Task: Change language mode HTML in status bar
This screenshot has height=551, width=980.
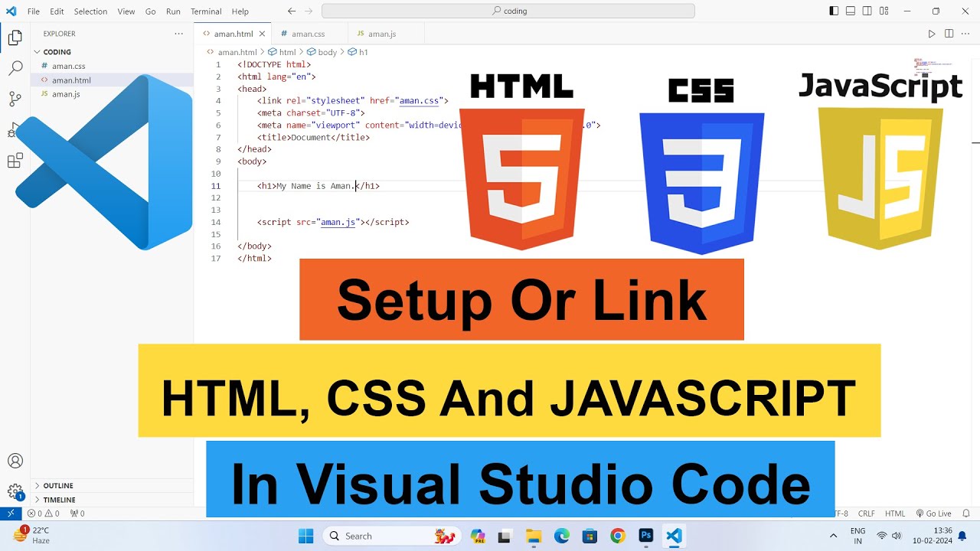Action: tap(895, 514)
